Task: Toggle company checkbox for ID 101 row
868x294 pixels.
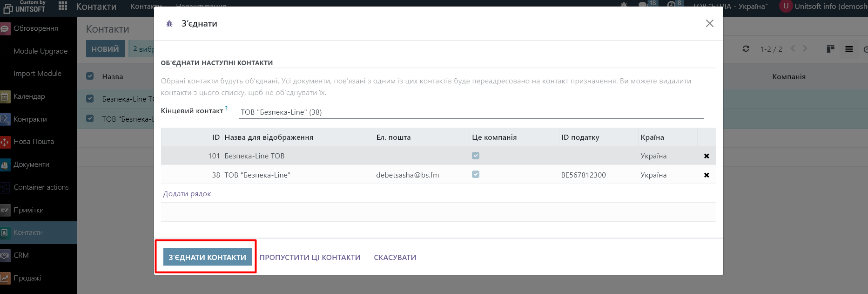Action: (475, 156)
